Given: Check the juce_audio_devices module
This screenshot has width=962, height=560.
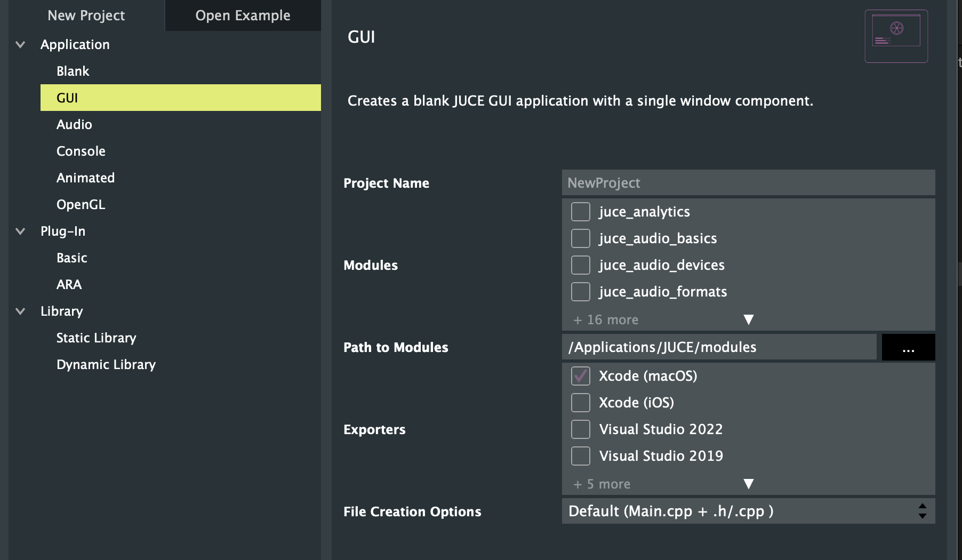Looking at the screenshot, I should 581,265.
